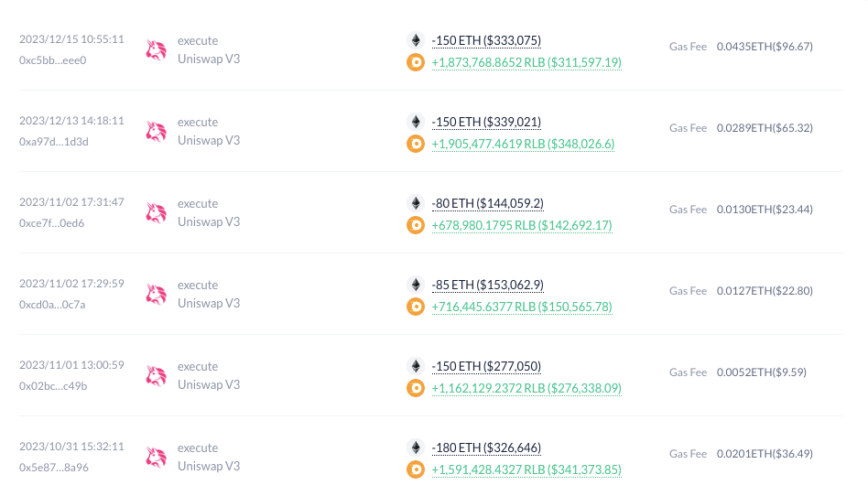The image size is (868, 496).
Task: Click the +1,905,477.4619 RLB amount
Action: point(523,144)
